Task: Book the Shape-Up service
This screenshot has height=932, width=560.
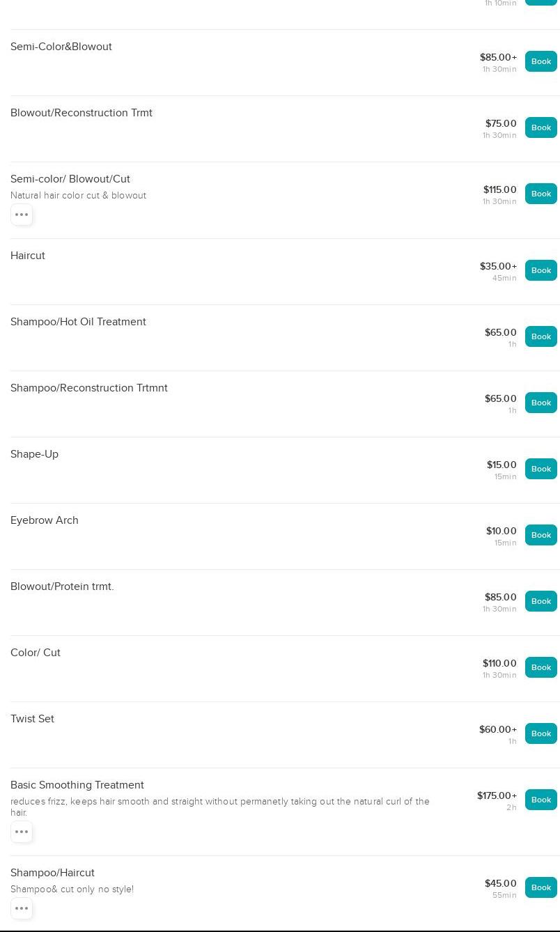Action: point(540,469)
